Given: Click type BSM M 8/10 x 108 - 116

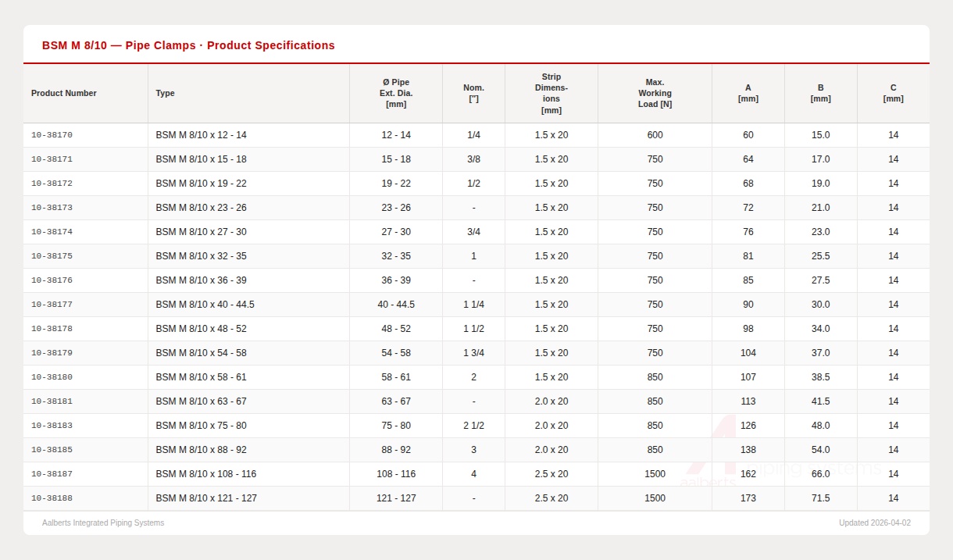Looking at the screenshot, I should click(205, 474).
